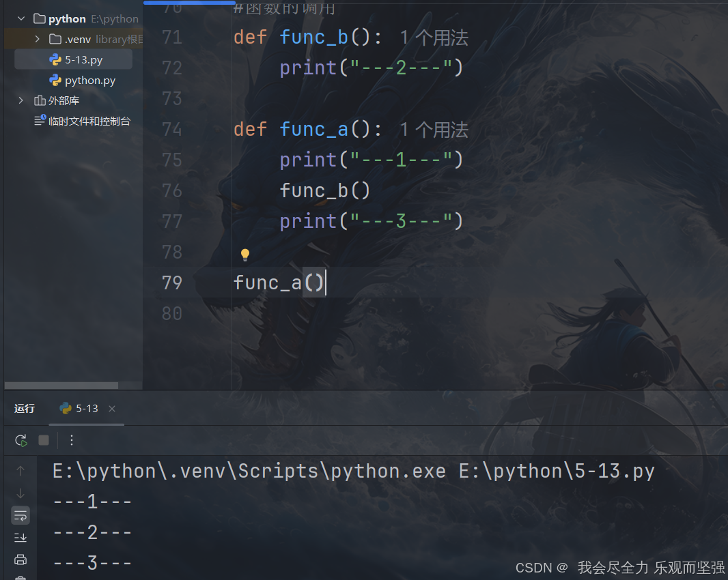Click the usage hint beside func_a definition
The width and height of the screenshot is (728, 580).
[x=434, y=130]
